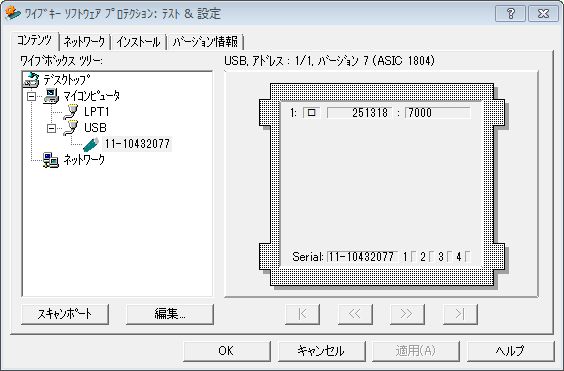Click the 適用(A) button
This screenshot has height=371, width=564.
pos(416,351)
